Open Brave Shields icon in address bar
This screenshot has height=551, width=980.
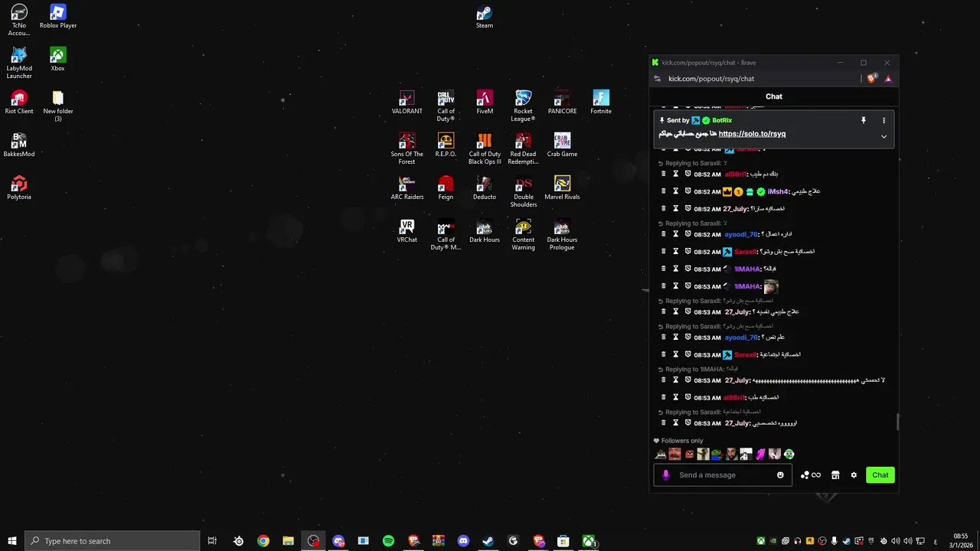tap(872, 78)
